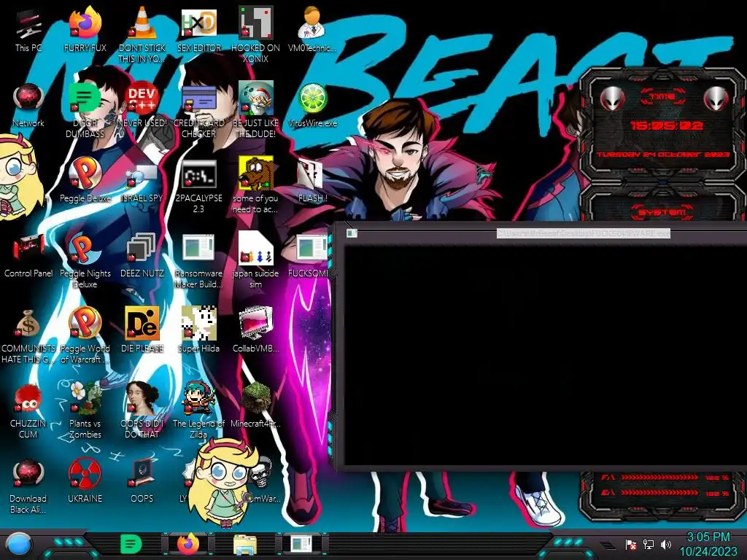The image size is (747, 560).
Task: Select the Network desktop icon
Action: click(x=28, y=105)
